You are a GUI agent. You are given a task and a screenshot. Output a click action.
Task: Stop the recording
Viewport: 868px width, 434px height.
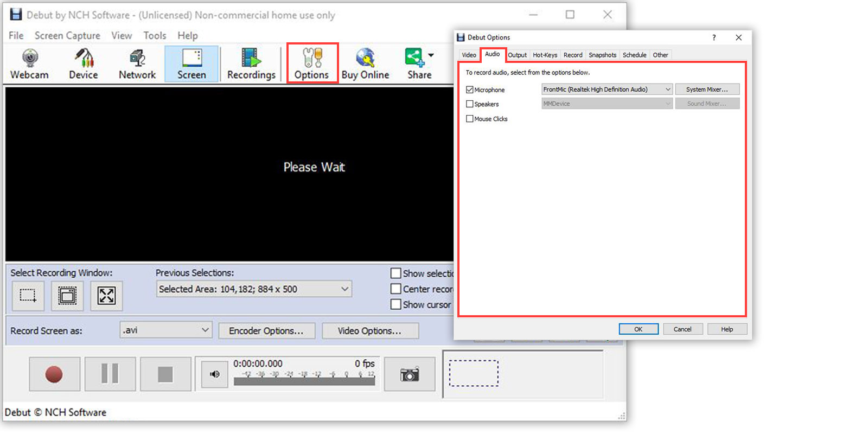(x=165, y=374)
